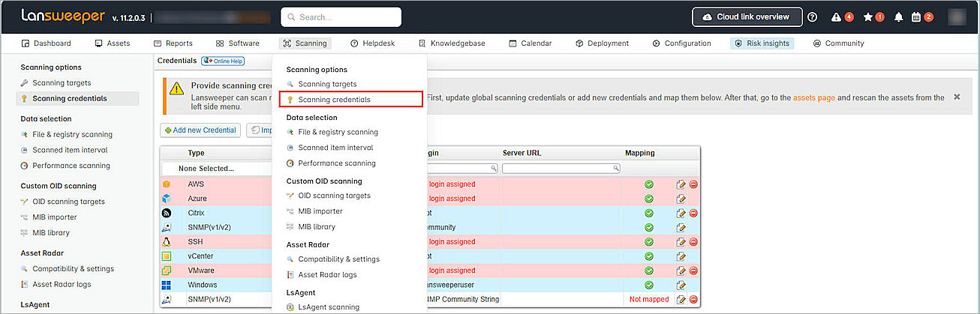Image resolution: width=980 pixels, height=314 pixels.
Task: Click the Server URL filter field
Action: [x=561, y=169]
